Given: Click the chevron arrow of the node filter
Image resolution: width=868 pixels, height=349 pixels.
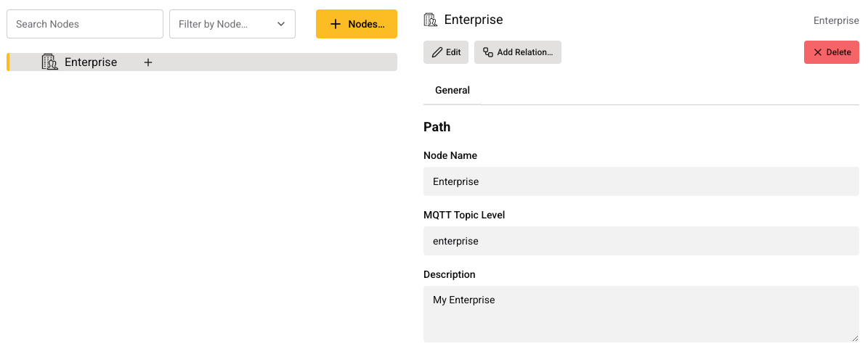Looking at the screenshot, I should [281, 24].
